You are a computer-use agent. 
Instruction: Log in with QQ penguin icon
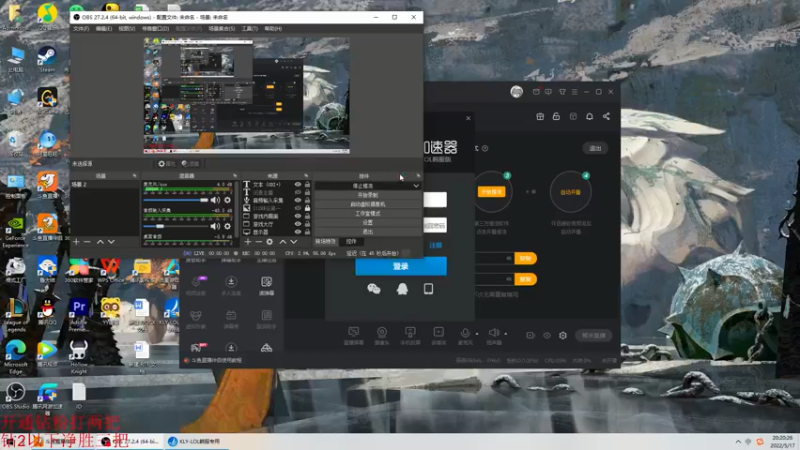402,289
